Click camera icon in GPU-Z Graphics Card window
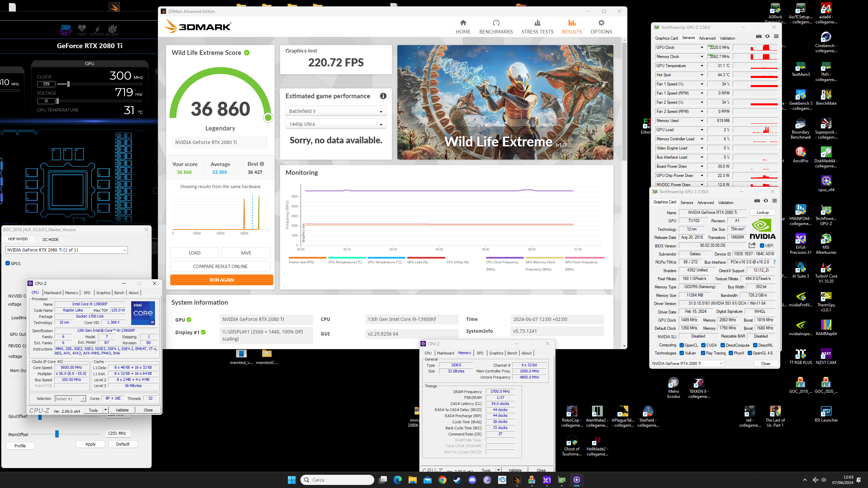Image resolution: width=868 pixels, height=488 pixels. click(757, 201)
